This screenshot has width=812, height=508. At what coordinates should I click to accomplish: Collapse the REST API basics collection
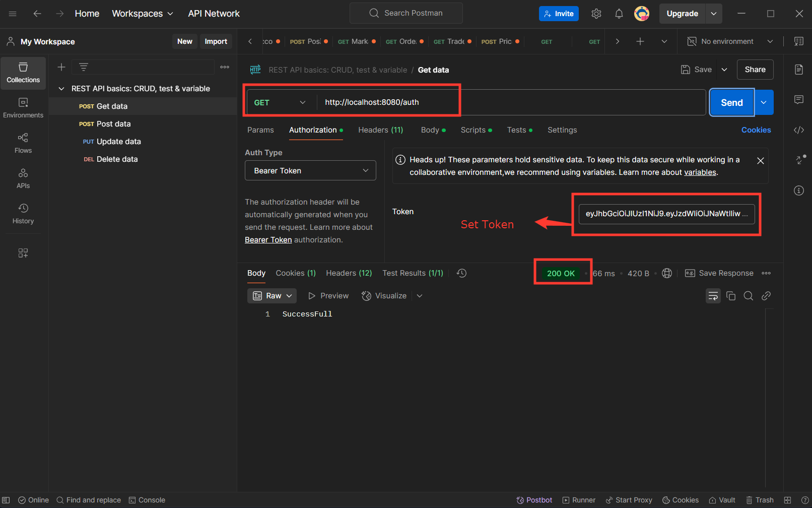(x=61, y=89)
